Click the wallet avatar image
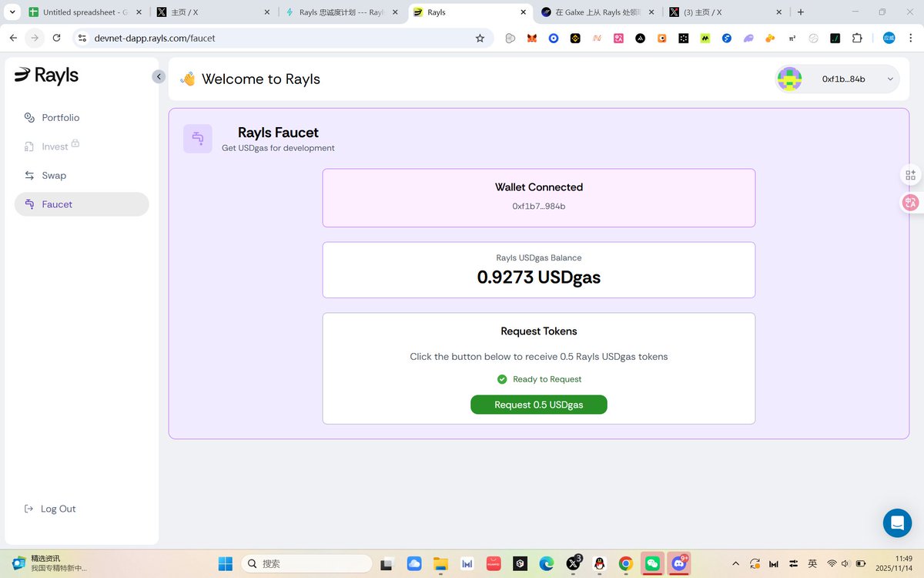This screenshot has width=924, height=578. pos(789,79)
